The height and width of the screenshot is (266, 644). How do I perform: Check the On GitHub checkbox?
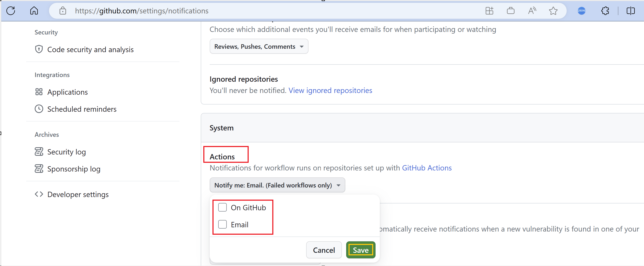(x=222, y=207)
